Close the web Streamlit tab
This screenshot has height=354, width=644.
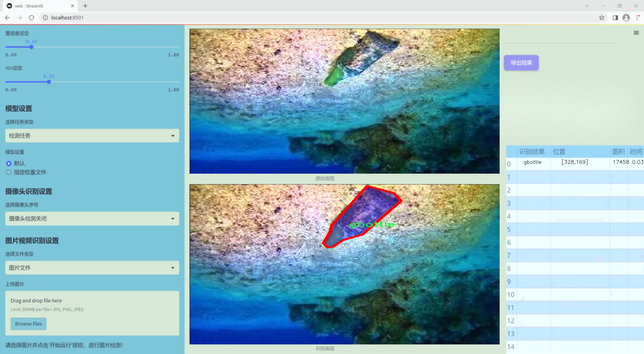click(x=72, y=6)
